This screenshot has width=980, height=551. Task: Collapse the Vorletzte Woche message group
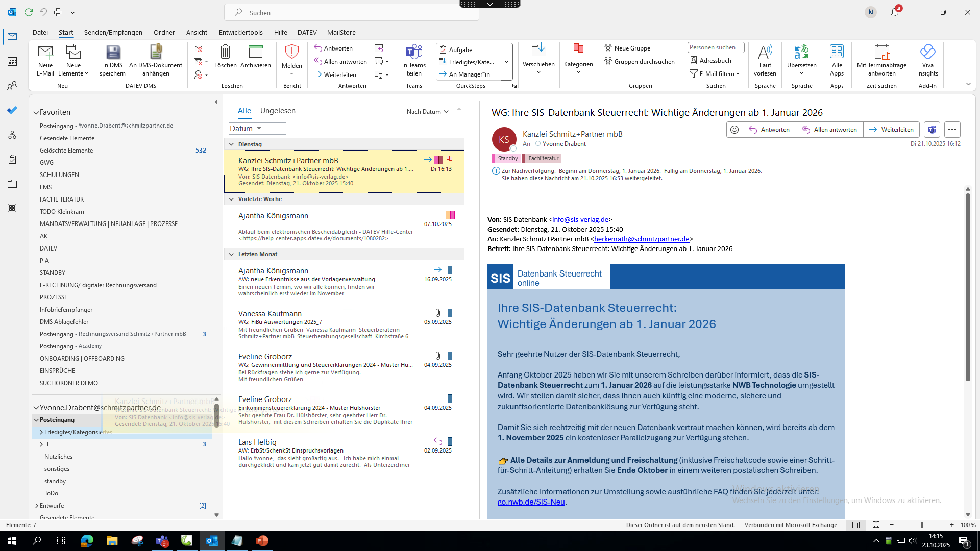click(x=231, y=199)
